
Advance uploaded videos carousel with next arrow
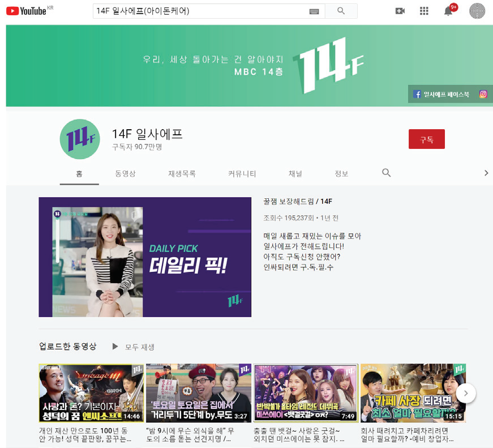466,393
